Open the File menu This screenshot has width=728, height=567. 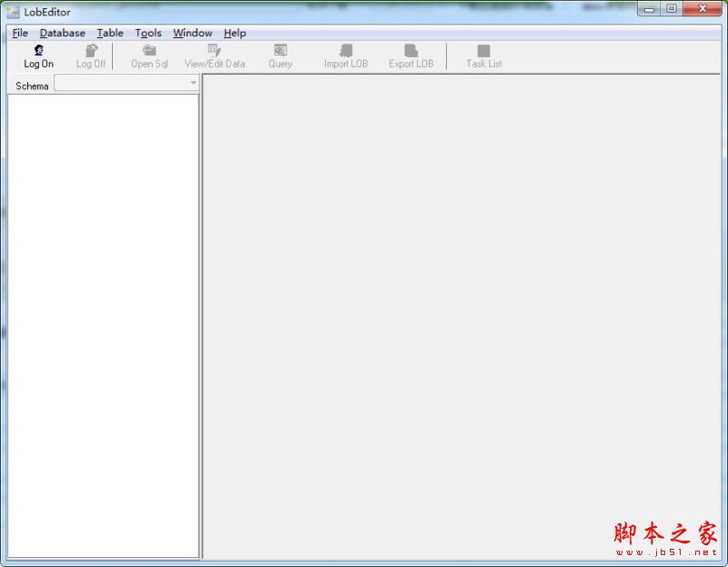coord(20,33)
